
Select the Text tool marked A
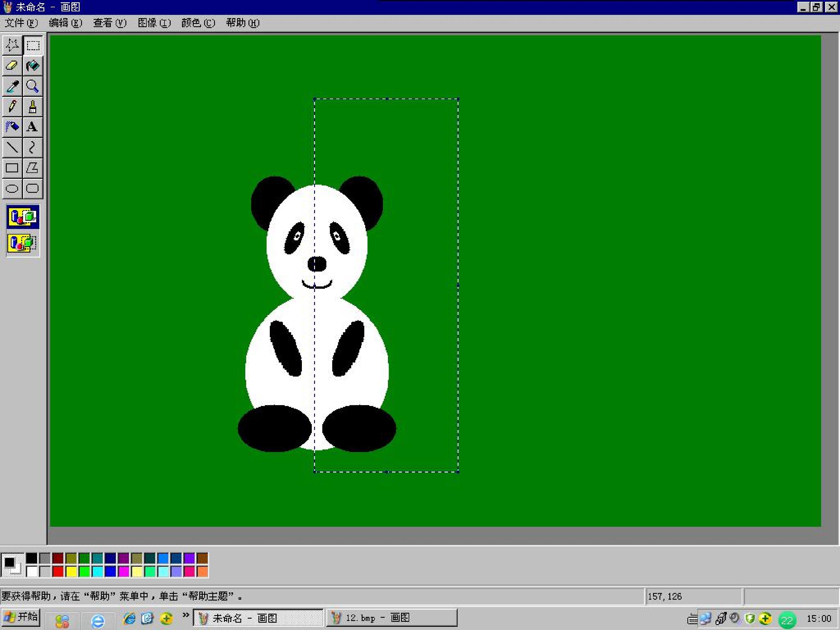coord(33,127)
